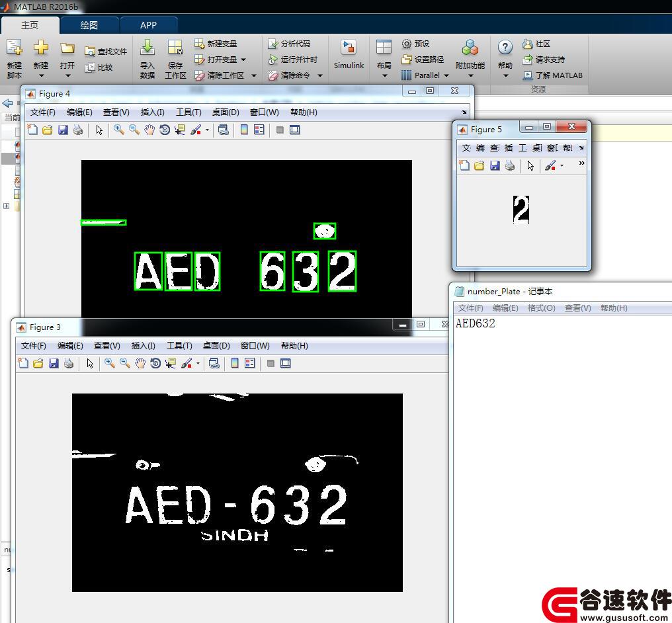The width and height of the screenshot is (672, 623).
Task: Toggle Zoom In tool in Figure 3
Action: click(110, 363)
